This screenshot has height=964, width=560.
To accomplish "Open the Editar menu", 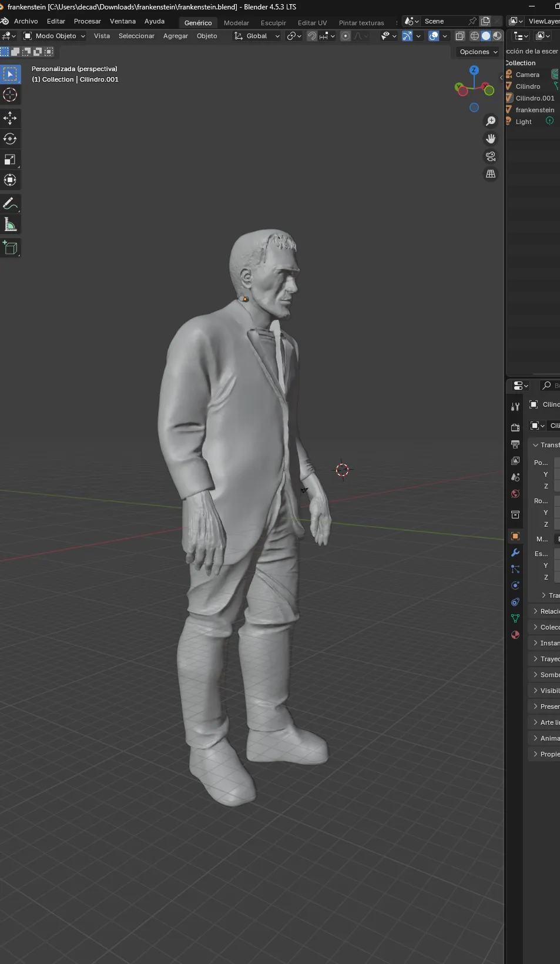I will tap(56, 21).
